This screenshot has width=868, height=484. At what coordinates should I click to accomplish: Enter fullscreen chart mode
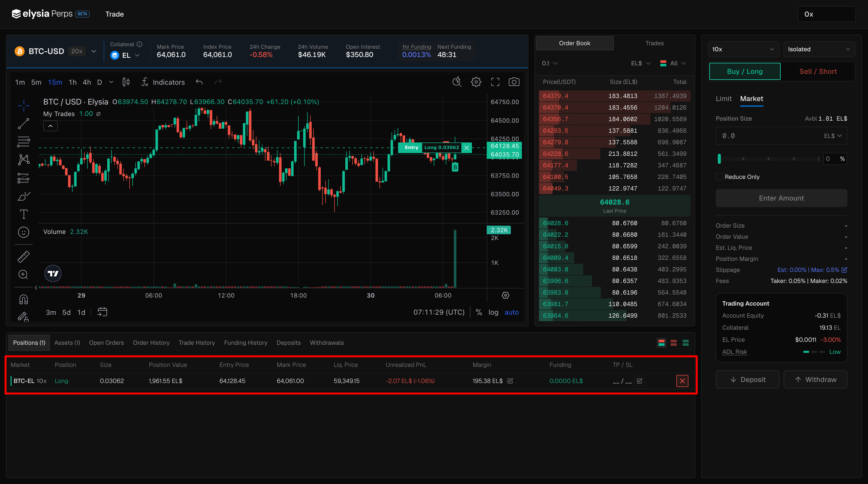(495, 82)
